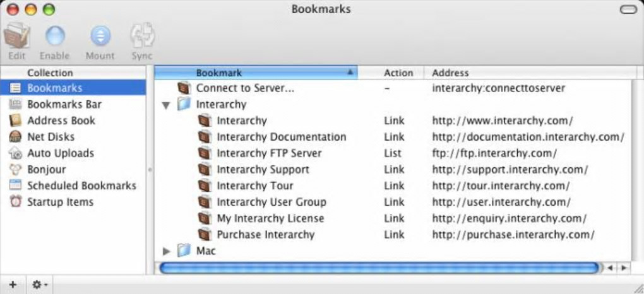Select Bookmarks in the Collection list
Viewport: 644px width, 294px height.
(x=73, y=88)
